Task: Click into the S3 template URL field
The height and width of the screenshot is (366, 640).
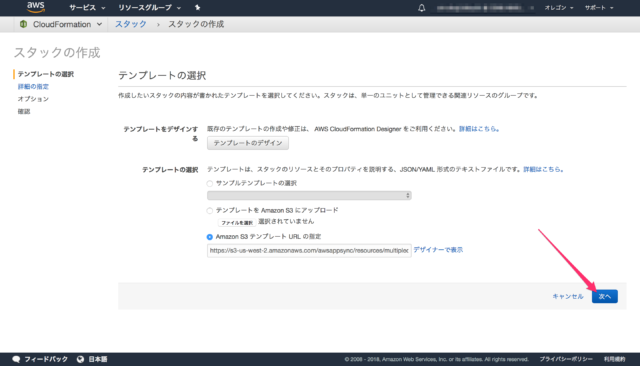Action: [x=309, y=251]
